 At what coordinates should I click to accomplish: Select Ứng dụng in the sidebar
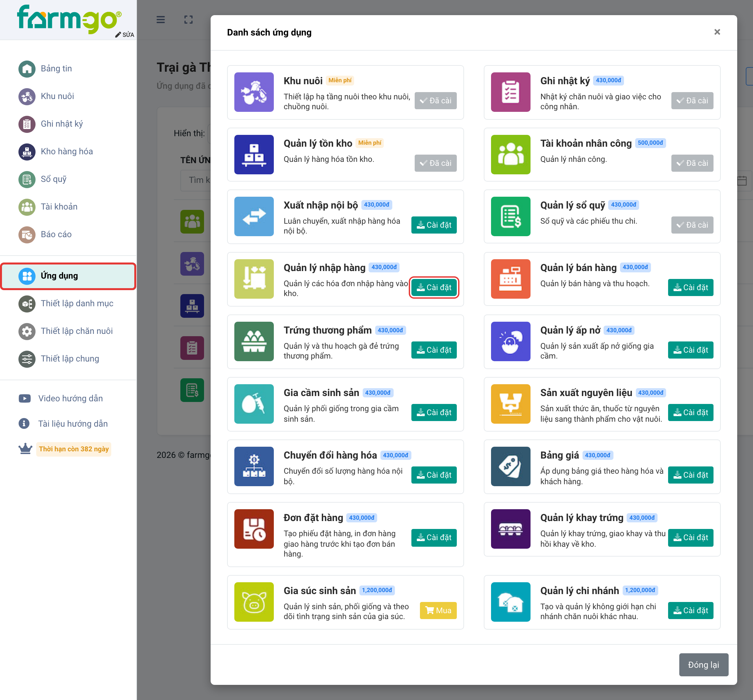[68, 276]
